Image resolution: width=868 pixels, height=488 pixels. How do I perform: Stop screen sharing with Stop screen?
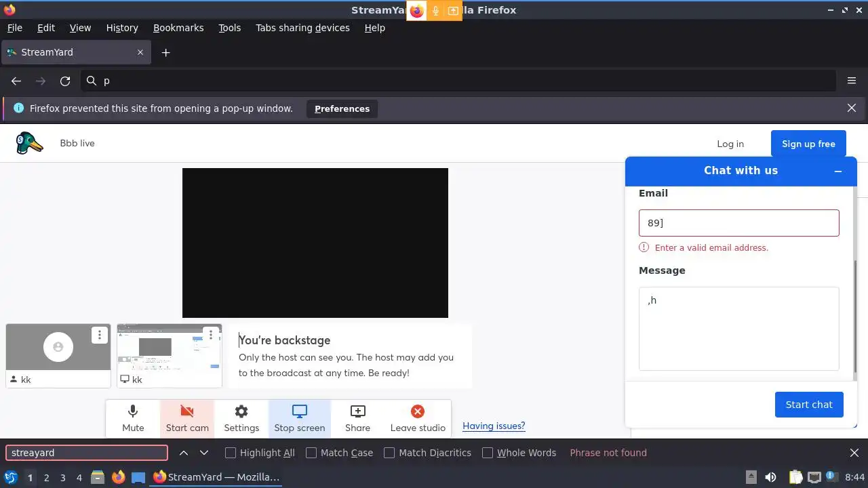coord(300,418)
